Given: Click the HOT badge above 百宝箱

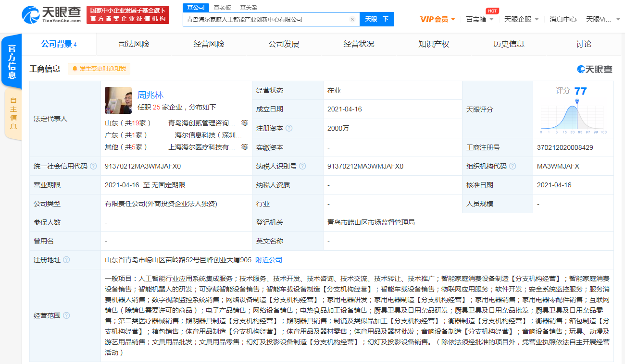Looking at the screenshot, I should click(x=492, y=11).
